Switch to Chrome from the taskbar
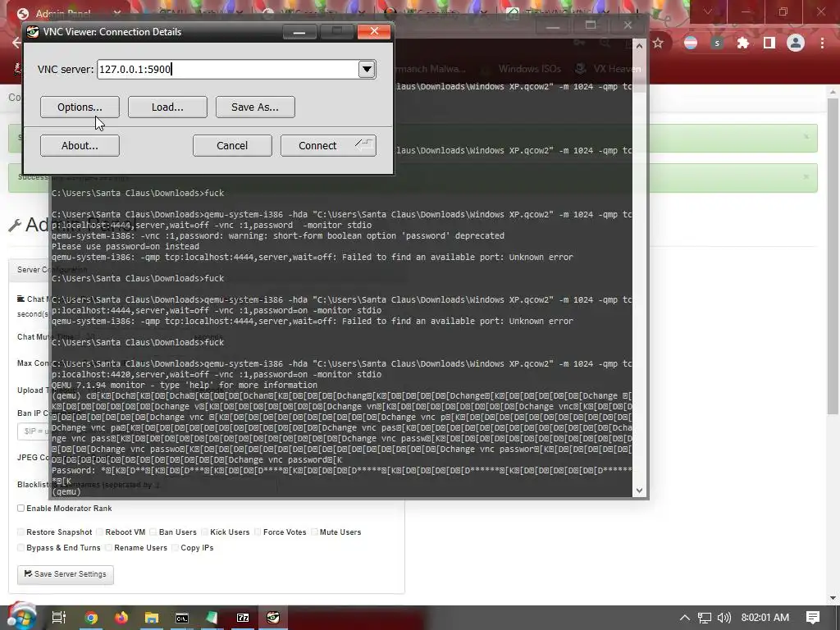840x630 pixels. tap(91, 618)
